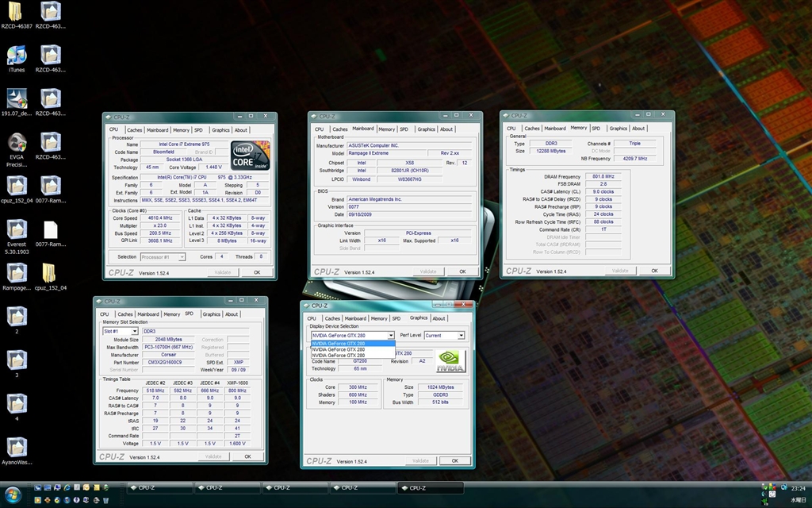The image size is (812, 508).
Task: Click OK in the SPD Timings Table window
Action: tap(247, 456)
